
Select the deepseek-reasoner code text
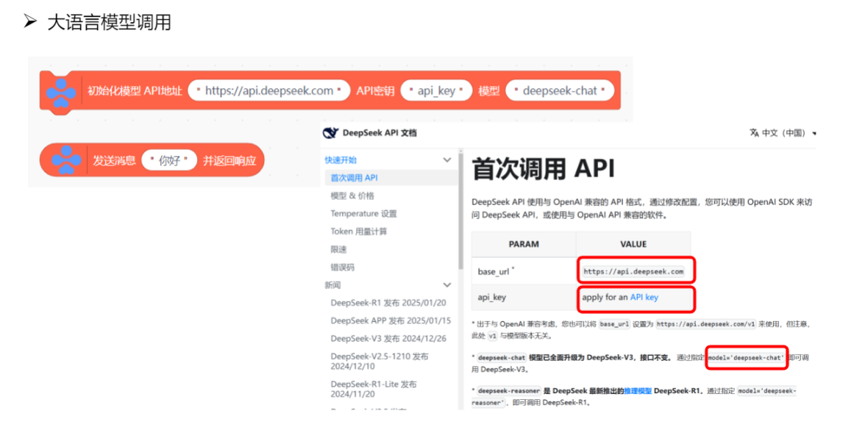[509, 391]
